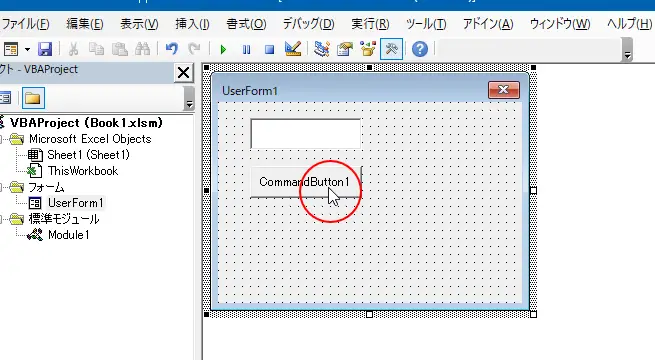Viewport: 655px width, 360px height.
Task: Click the ThisWorkbook Excel icon
Action: coord(35,171)
